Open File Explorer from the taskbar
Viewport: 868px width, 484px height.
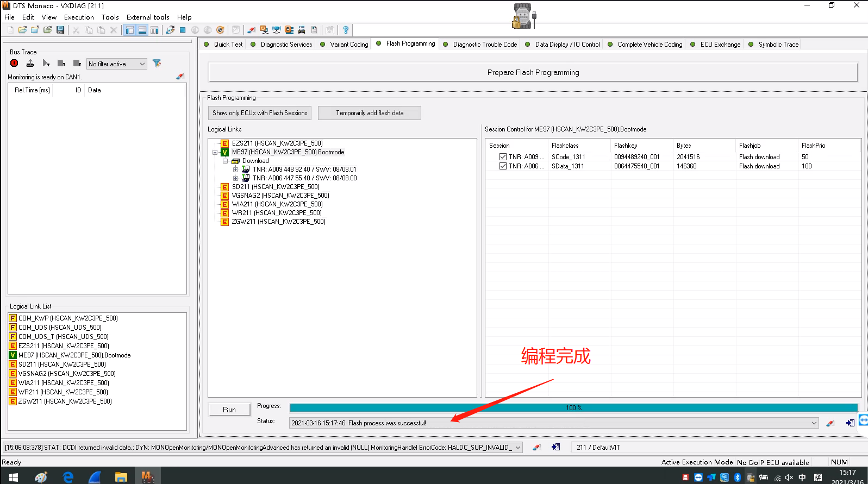121,477
